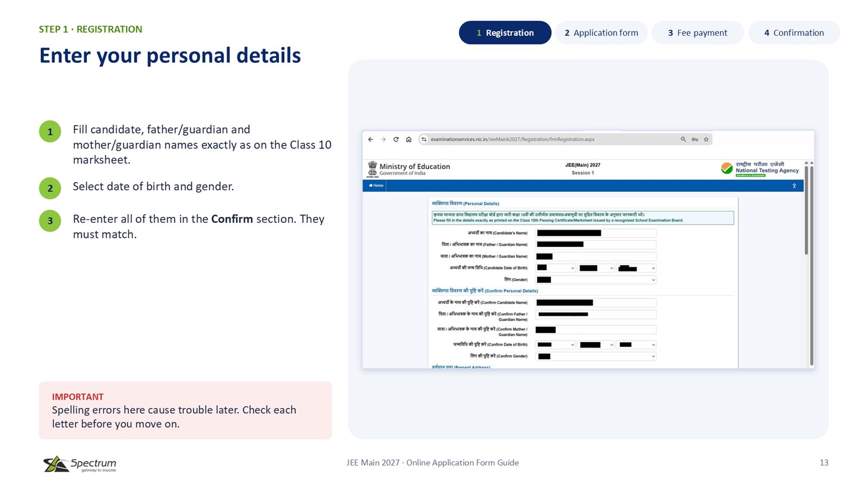Viewport: 868px width, 488px height.
Task: Focus the Father / Guardian Name field
Action: tap(596, 245)
